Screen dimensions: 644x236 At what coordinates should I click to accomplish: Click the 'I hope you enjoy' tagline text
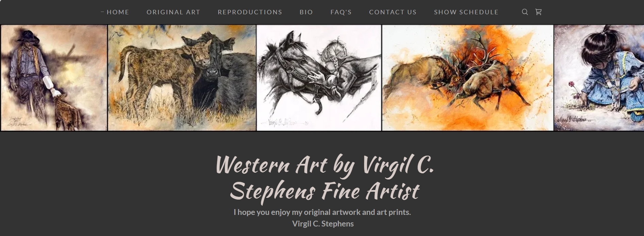pyautogui.click(x=322, y=212)
